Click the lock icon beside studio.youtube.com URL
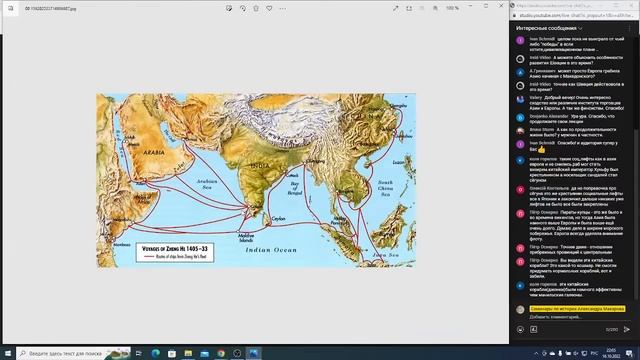 coord(514,16)
